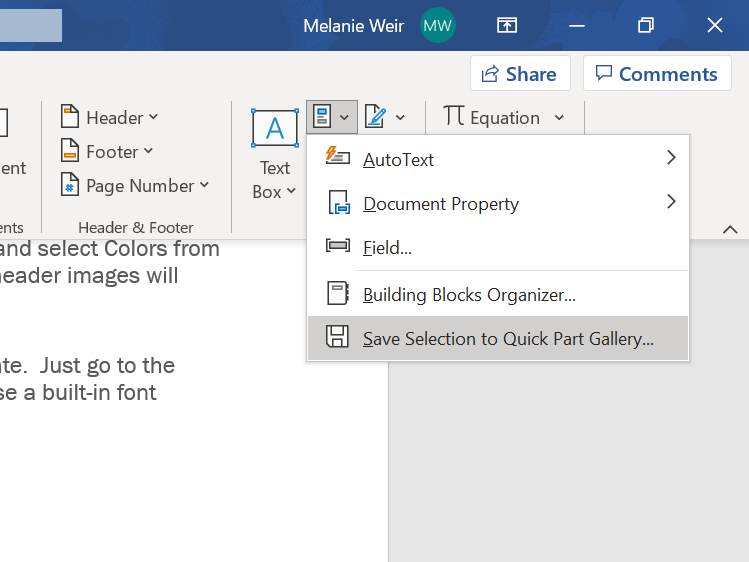This screenshot has height=562, width=749.
Task: Click the Text Box icon
Action: coord(275,128)
